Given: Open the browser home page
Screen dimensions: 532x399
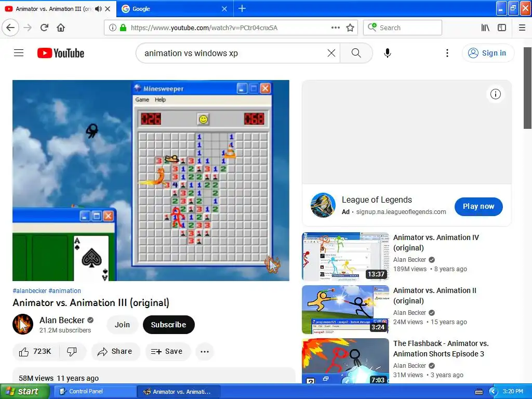Looking at the screenshot, I should click(61, 28).
